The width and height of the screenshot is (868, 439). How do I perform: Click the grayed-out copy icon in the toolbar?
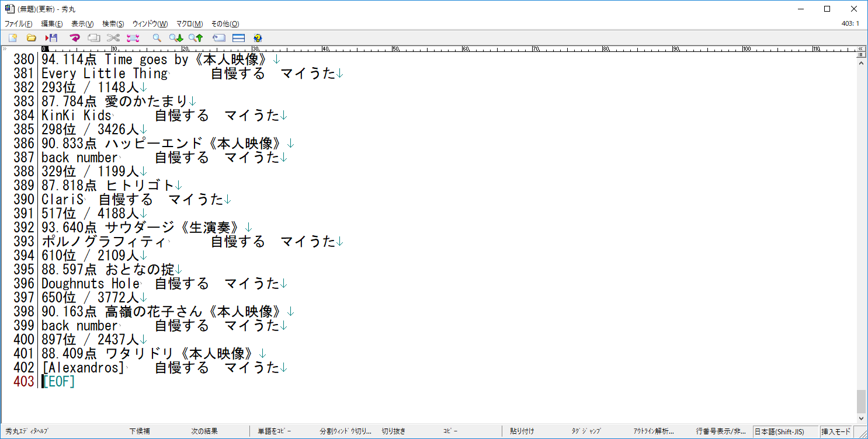tap(93, 38)
